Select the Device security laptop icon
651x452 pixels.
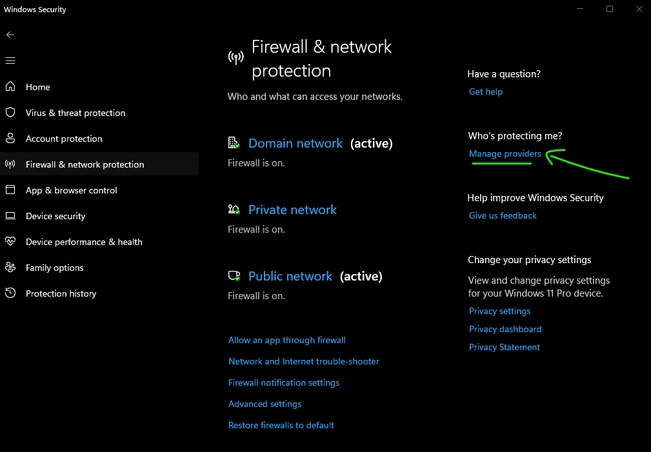(x=10, y=216)
